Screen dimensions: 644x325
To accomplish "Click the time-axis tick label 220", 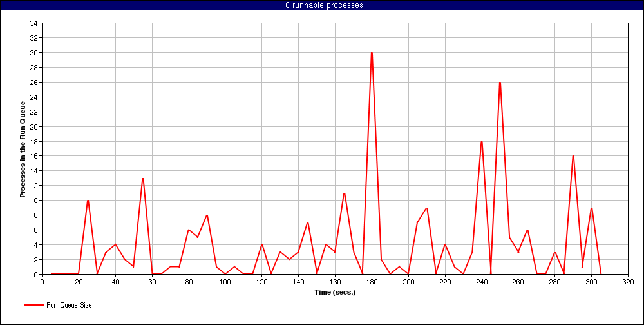I will (445, 282).
